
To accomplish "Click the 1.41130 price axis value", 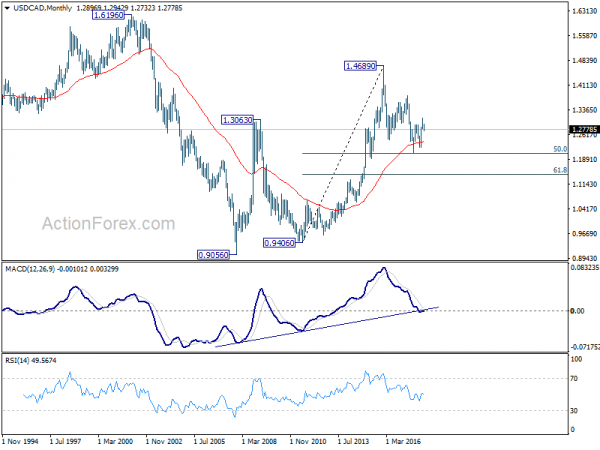I will coord(584,85).
